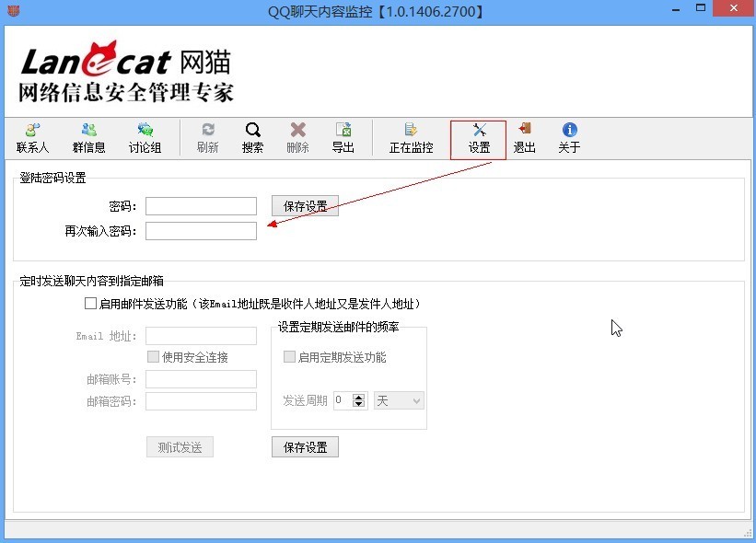Open the 搜索 search tool
Screen dimensions: 756x543
pos(252,139)
